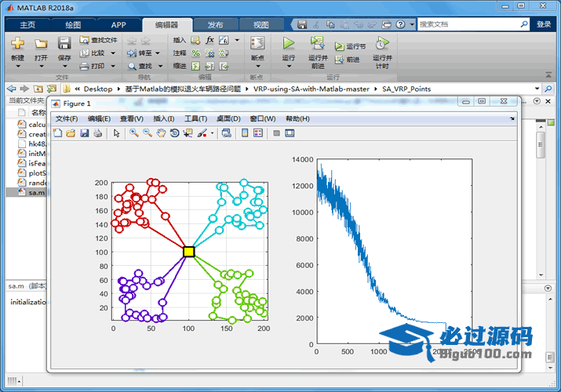Viewport: 561px width, 392px height.
Task: Click the Hide Plot Tools icon
Action: (x=276, y=133)
